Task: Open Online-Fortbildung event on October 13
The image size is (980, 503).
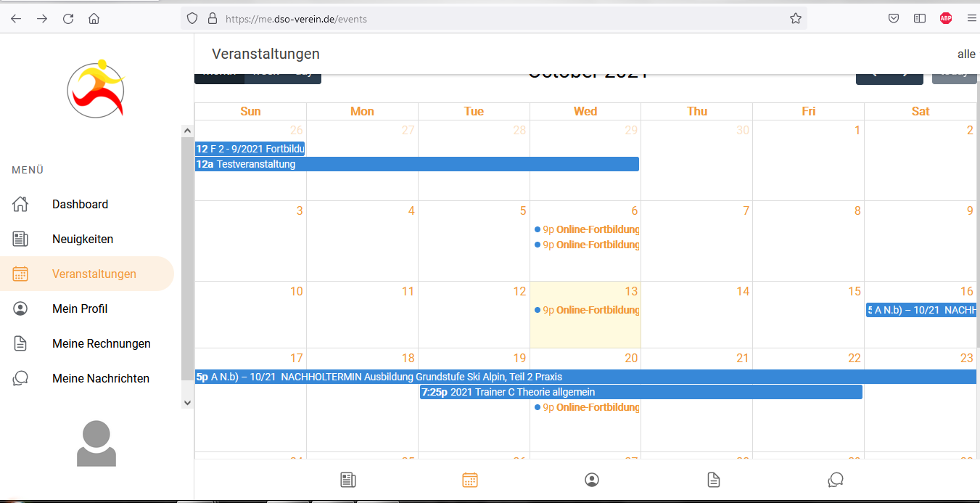Action: [x=586, y=310]
